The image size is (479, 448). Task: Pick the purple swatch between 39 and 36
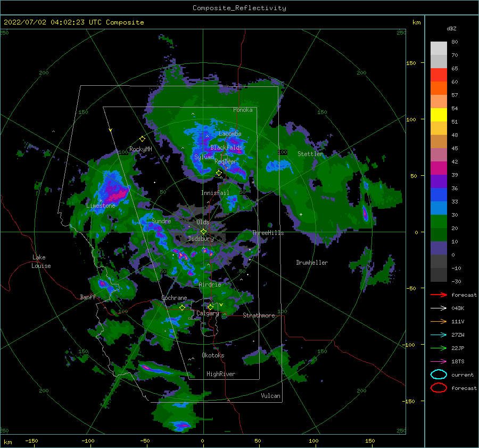tap(439, 181)
